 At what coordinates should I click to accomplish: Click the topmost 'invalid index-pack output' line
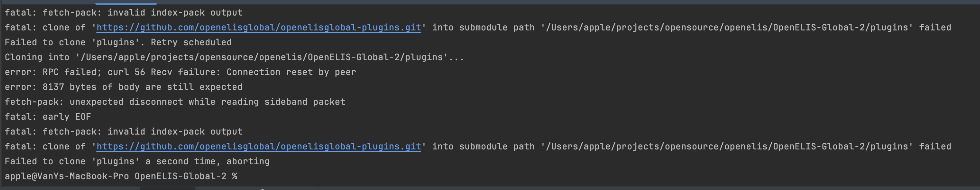tap(123, 13)
